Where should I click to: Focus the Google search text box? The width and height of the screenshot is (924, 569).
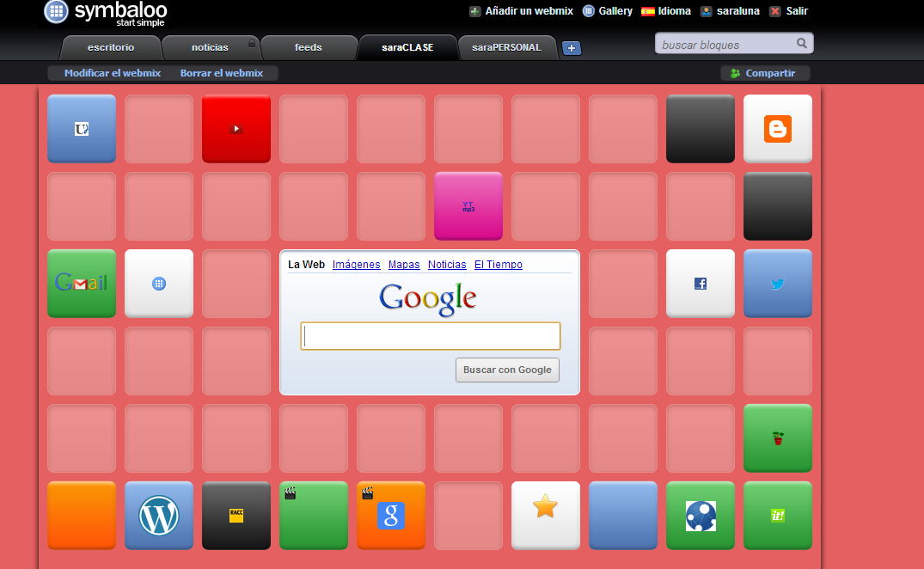[x=430, y=336]
